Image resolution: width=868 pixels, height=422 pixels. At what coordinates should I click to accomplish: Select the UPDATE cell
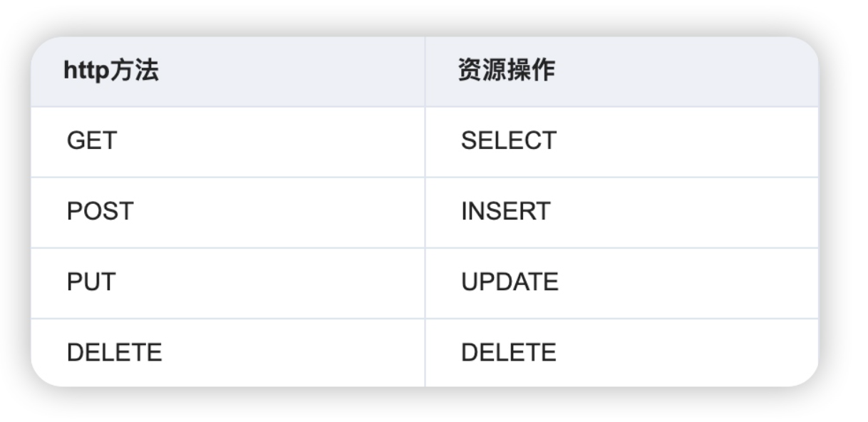621,283
